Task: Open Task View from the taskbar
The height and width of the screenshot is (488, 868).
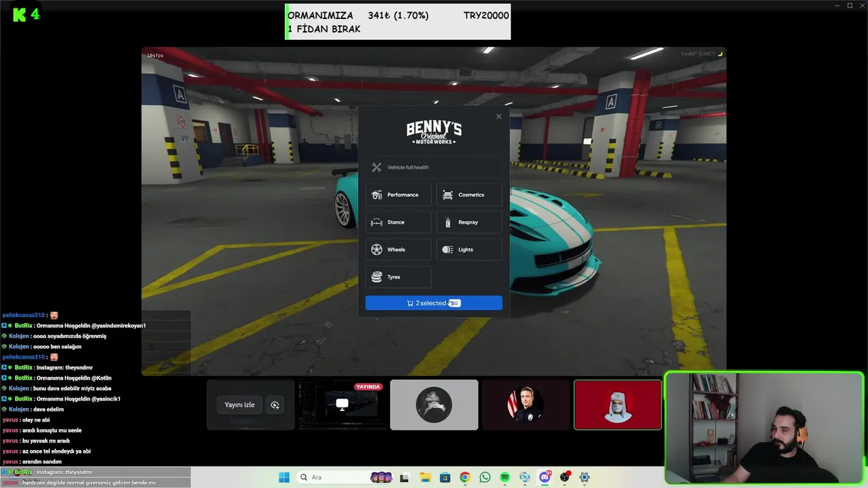Action: pyautogui.click(x=405, y=477)
